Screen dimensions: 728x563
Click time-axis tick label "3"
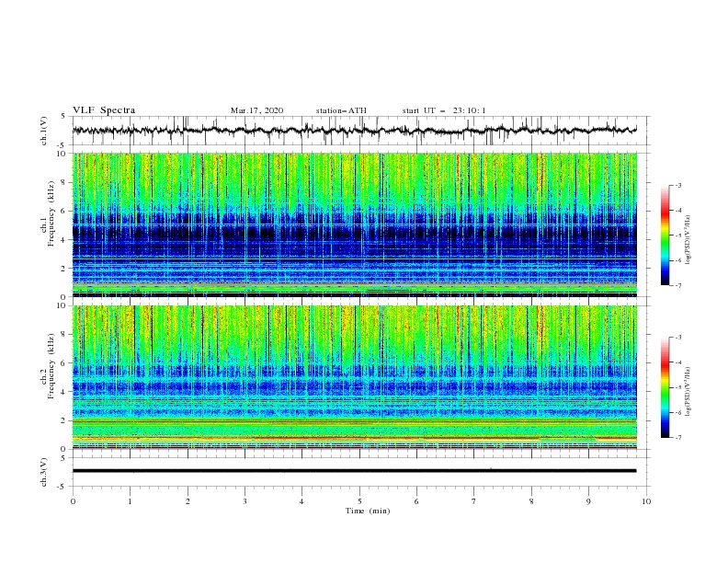(245, 501)
